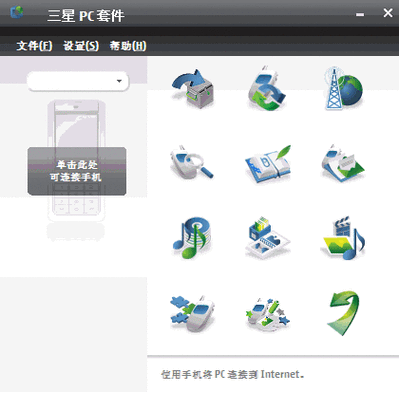Launch the phonebook contacts book icon
The width and height of the screenshot is (399, 411).
pos(268,164)
